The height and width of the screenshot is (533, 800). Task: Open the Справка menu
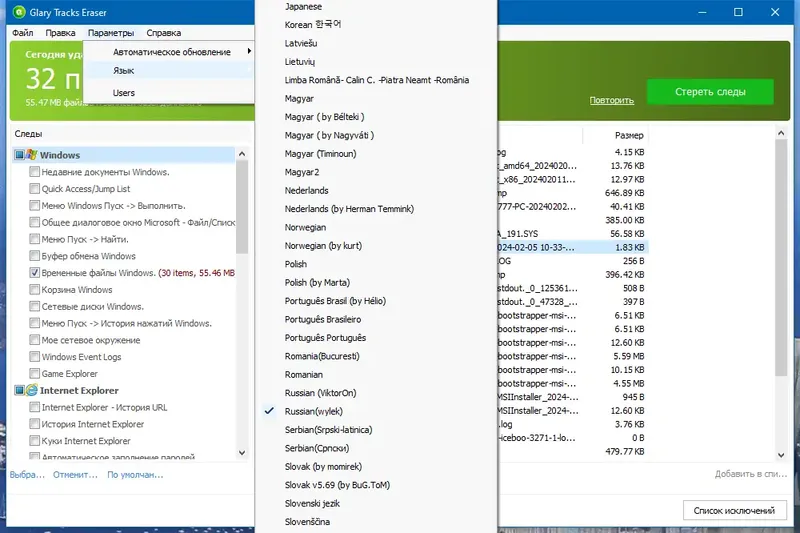click(163, 33)
